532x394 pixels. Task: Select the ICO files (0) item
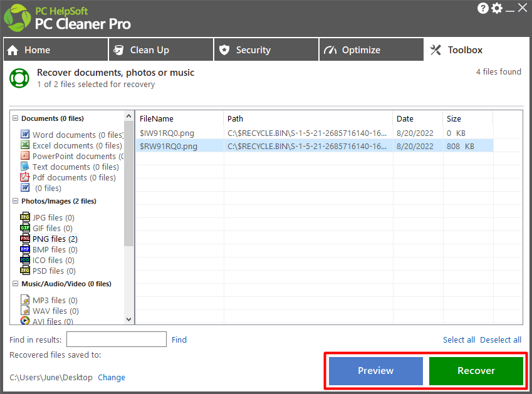coord(53,260)
